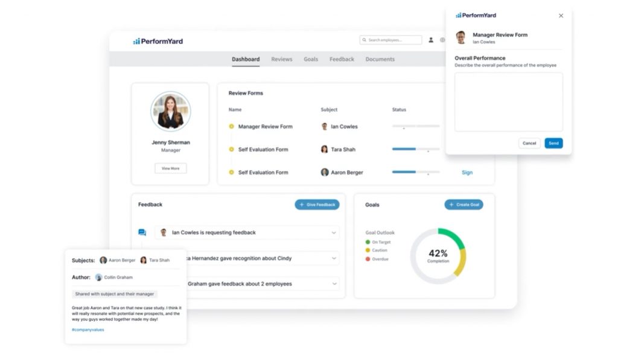
Task: Click the status progress bar for Tara Shah
Action: point(416,149)
